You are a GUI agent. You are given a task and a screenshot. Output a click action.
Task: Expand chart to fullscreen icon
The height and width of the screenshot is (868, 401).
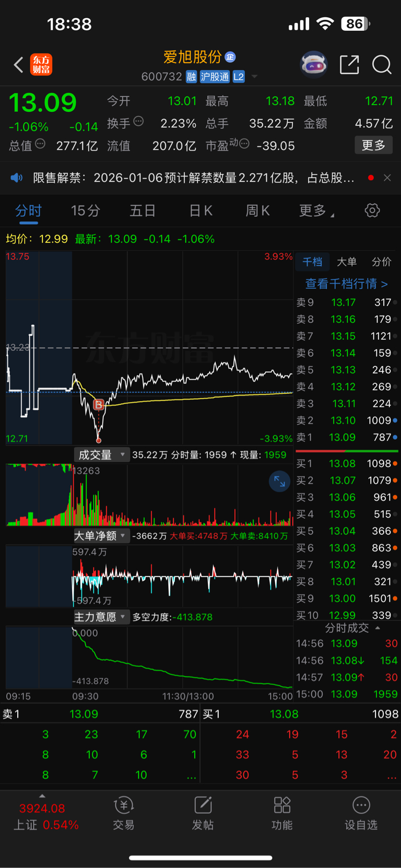click(279, 482)
